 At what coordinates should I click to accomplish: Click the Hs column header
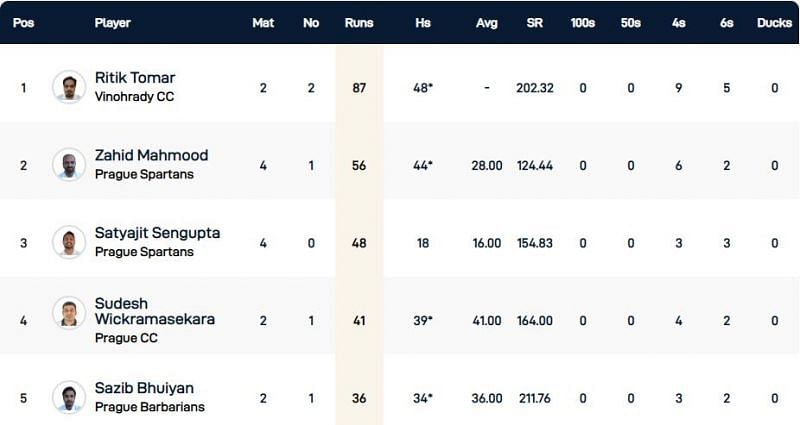423,22
